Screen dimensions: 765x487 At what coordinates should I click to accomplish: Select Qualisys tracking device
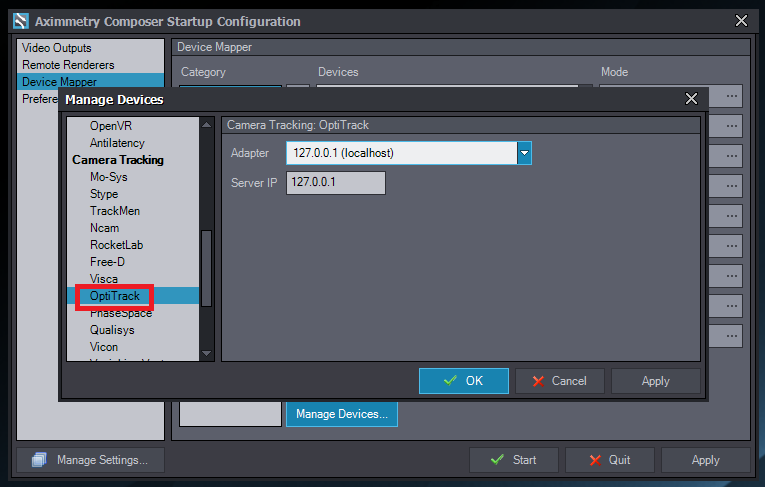point(112,330)
